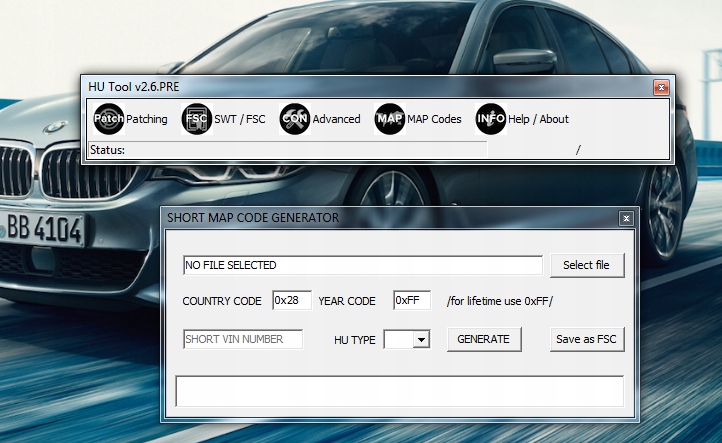This screenshot has height=443, width=722.
Task: Click the CON wrench icon
Action: point(294,119)
